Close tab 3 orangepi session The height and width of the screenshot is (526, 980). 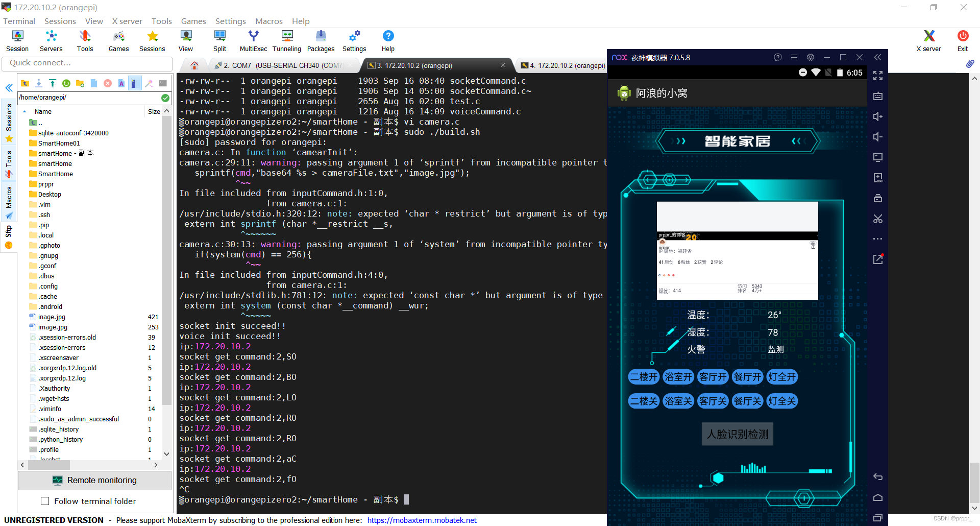(503, 65)
